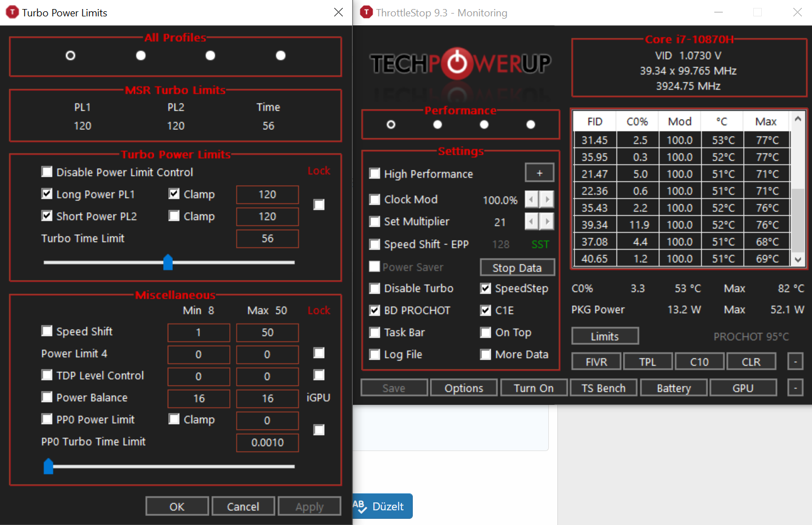Decrease Clock Mod with left arrow

click(532, 199)
